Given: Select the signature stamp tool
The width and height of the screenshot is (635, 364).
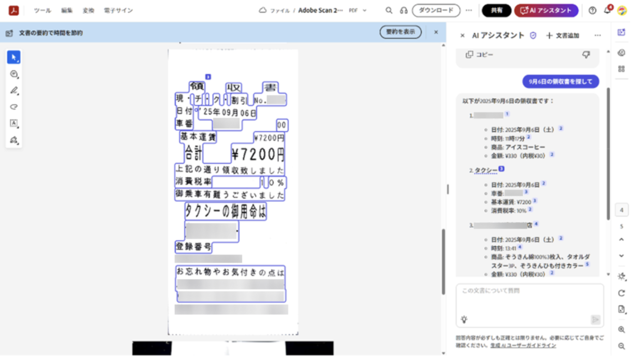Looking at the screenshot, I should 14,140.
